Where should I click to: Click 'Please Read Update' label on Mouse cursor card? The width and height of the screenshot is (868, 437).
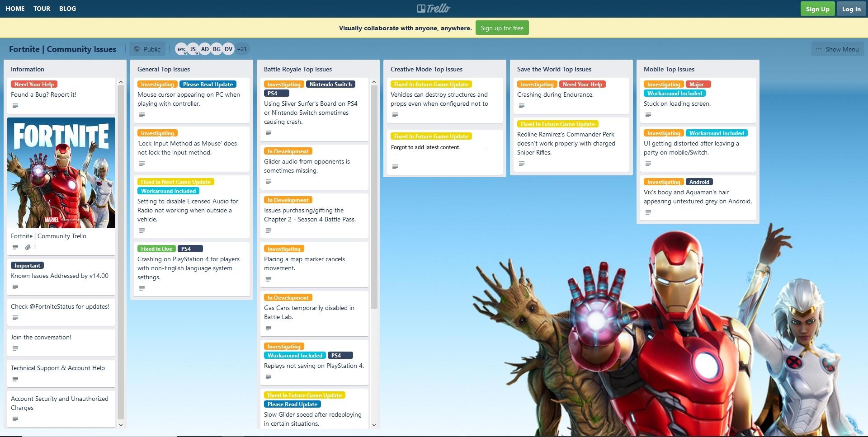[x=208, y=84]
